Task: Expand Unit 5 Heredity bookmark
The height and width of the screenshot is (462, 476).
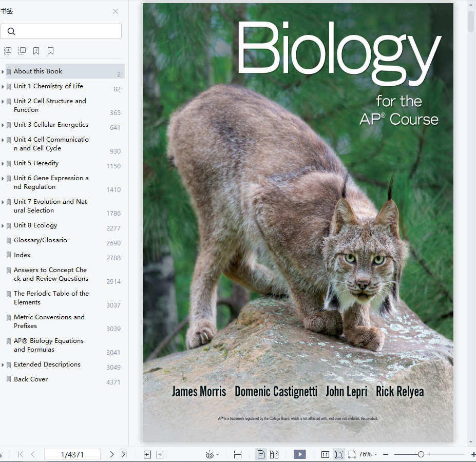Action: tap(3, 164)
